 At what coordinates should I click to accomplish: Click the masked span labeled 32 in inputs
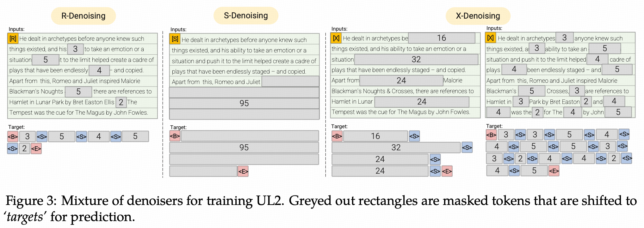(416, 59)
